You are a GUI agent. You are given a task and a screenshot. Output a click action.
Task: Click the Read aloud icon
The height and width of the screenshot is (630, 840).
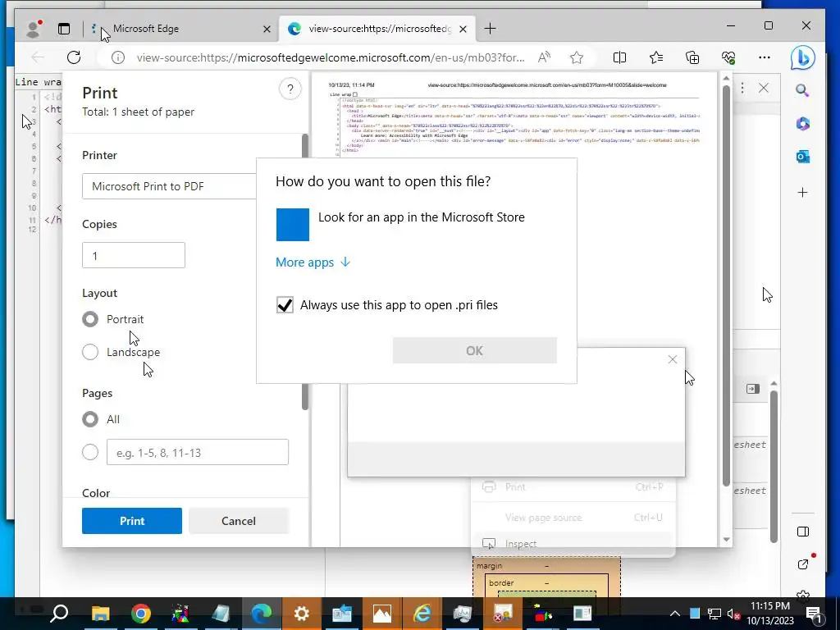point(545,57)
